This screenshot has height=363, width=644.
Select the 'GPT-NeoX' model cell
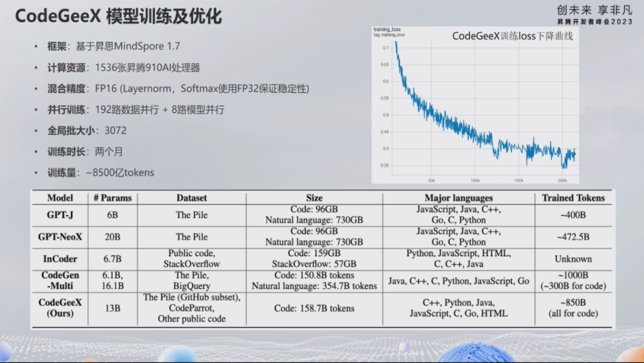[60, 237]
